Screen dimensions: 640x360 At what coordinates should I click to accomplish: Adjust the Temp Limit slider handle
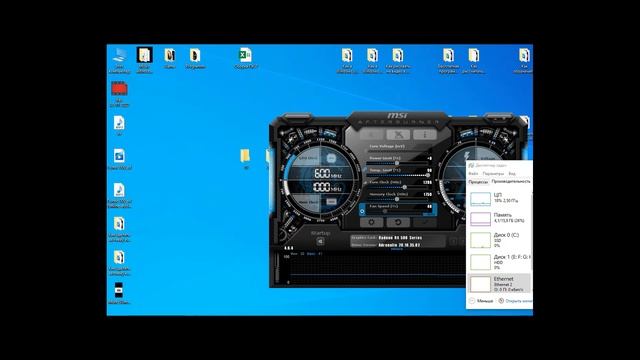[x=427, y=176]
